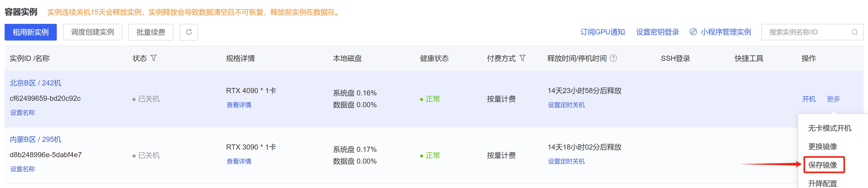Screen dimensions: 868x188
Task: Pick 升降配置 from the dropdown menu
Action: pos(822,183)
